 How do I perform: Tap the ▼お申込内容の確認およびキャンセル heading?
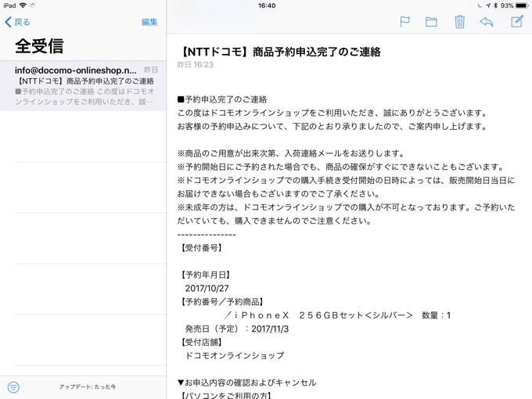(x=246, y=383)
